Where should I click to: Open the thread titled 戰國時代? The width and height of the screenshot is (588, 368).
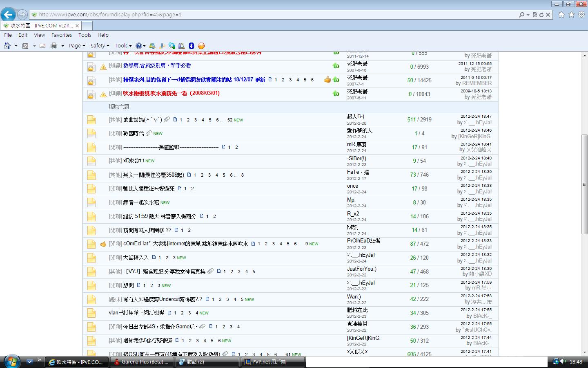point(134,133)
